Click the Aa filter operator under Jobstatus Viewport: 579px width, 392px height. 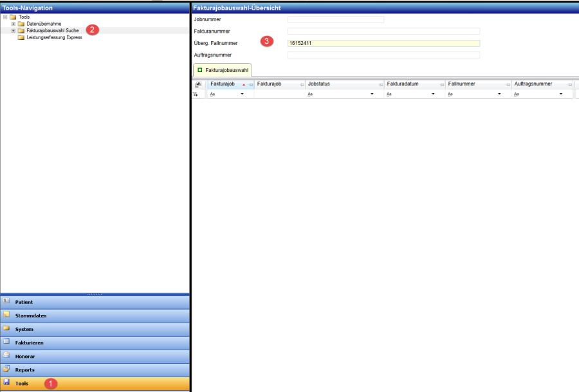[310, 94]
